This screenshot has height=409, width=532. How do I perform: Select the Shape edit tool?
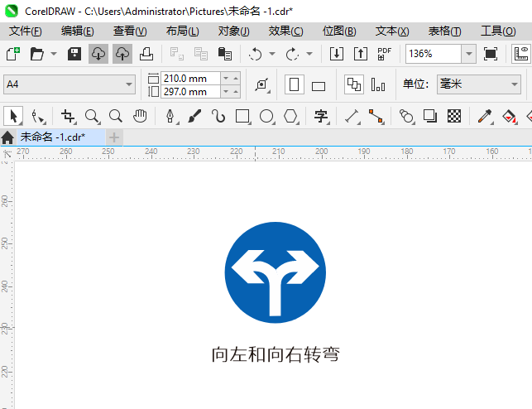point(38,116)
